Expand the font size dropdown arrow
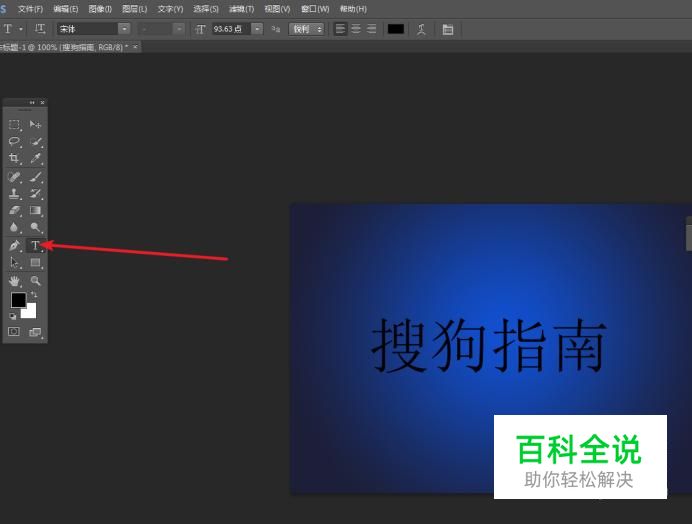Screen dimensions: 692x524 coord(257,29)
